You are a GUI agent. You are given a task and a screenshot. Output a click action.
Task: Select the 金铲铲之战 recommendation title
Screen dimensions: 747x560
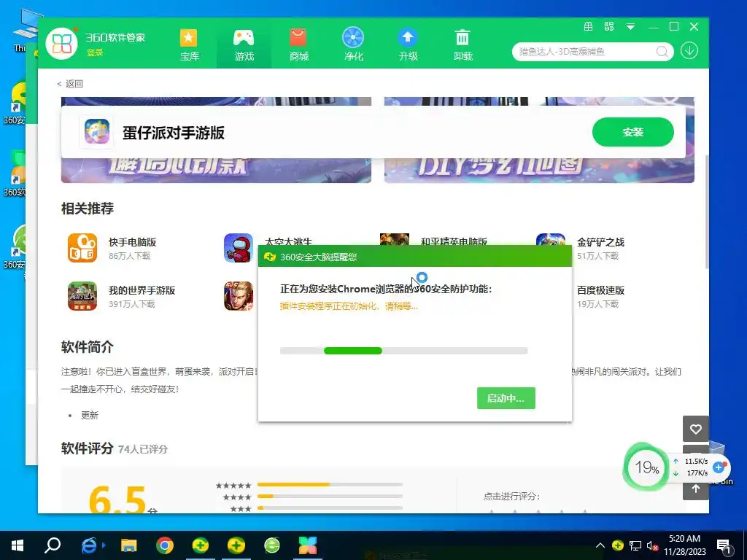click(600, 242)
